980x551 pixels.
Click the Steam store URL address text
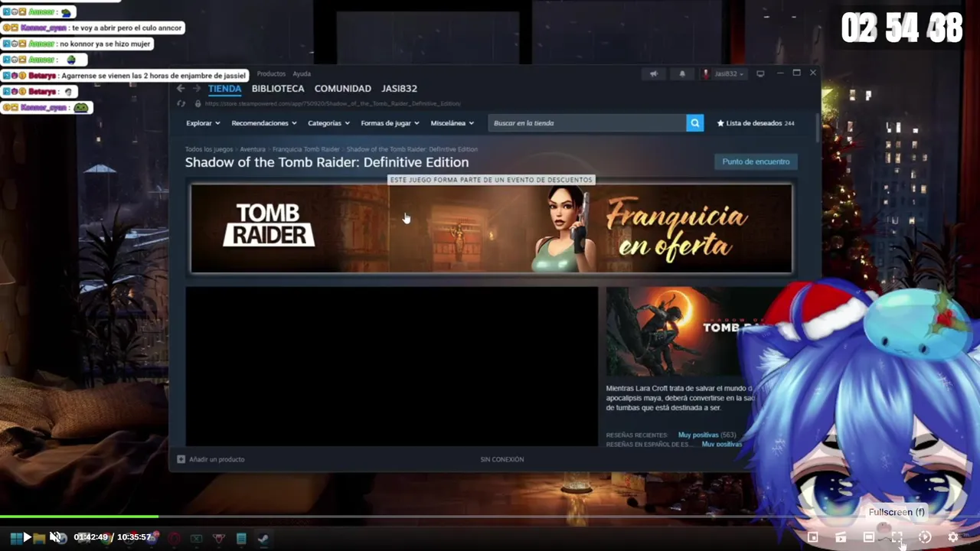333,103
